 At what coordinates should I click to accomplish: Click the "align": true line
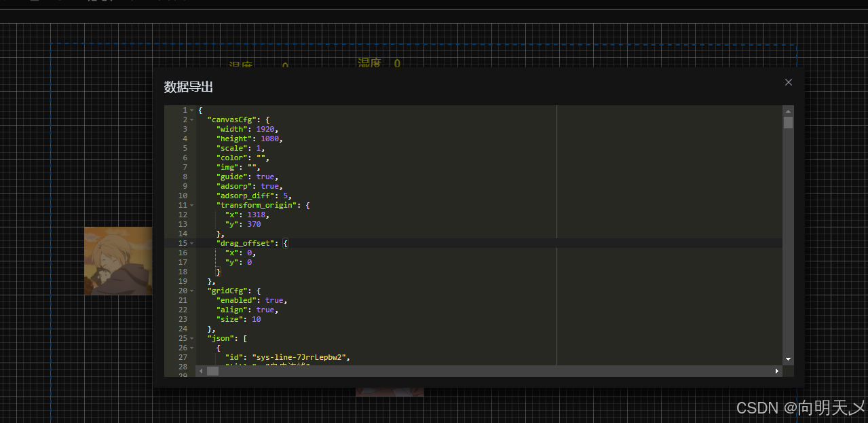tap(247, 310)
